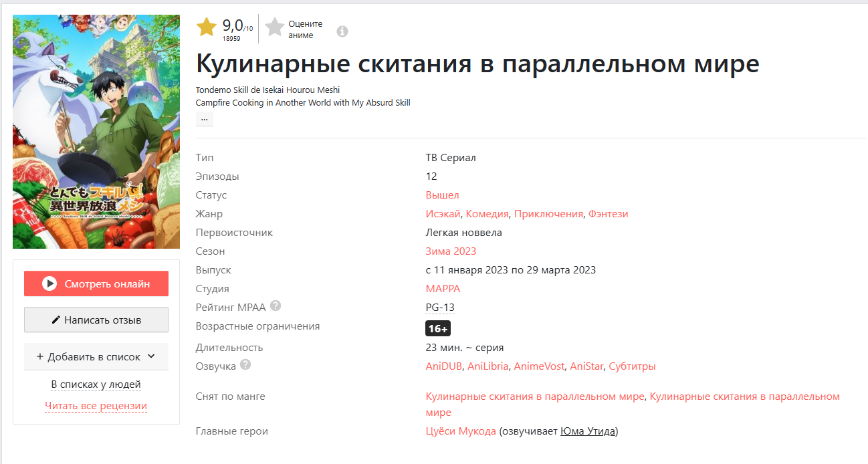This screenshot has height=464, width=868.
Task: Click the Эпизоды label
Action: 217,177
